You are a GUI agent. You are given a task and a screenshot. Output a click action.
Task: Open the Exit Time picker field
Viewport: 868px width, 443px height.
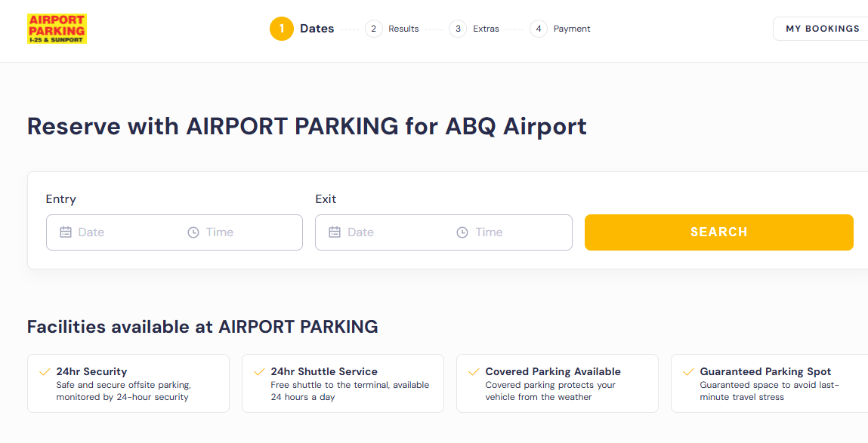[508, 232]
